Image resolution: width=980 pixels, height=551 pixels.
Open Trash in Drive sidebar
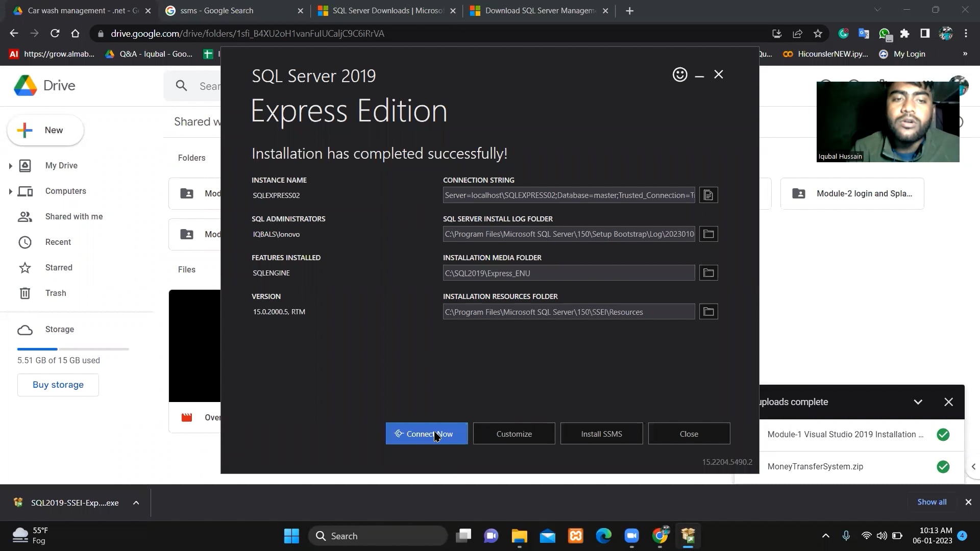coord(56,293)
